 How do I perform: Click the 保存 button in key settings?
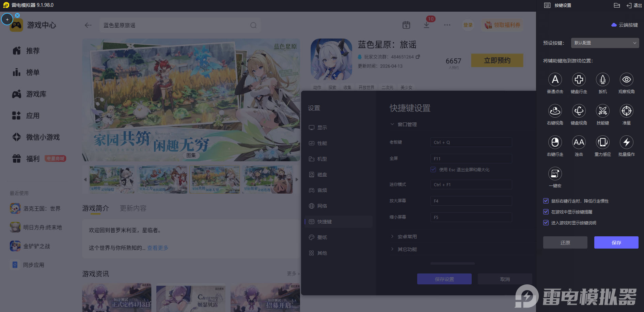(616, 242)
